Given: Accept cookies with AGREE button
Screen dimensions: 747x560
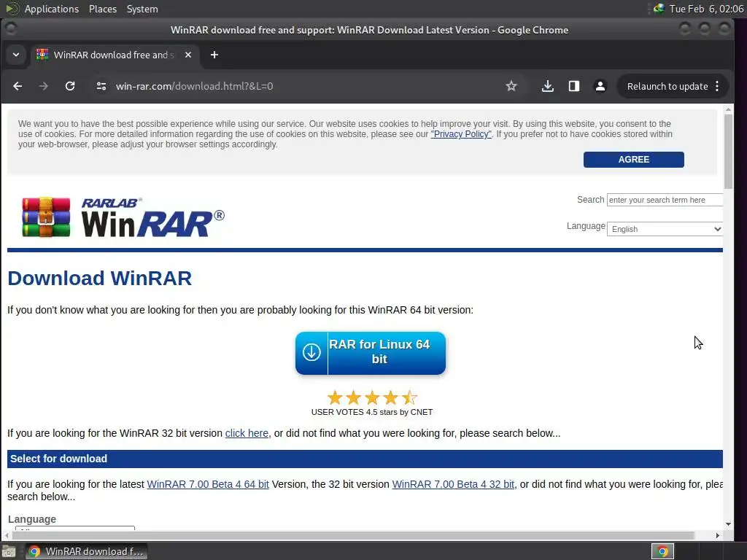Looking at the screenshot, I should coord(634,160).
